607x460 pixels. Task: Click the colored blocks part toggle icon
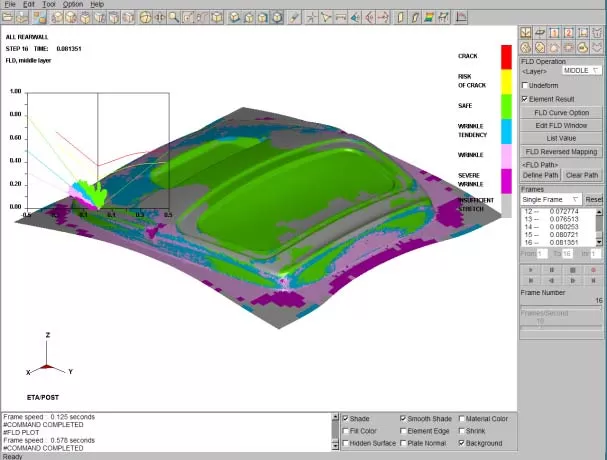pos(39,17)
